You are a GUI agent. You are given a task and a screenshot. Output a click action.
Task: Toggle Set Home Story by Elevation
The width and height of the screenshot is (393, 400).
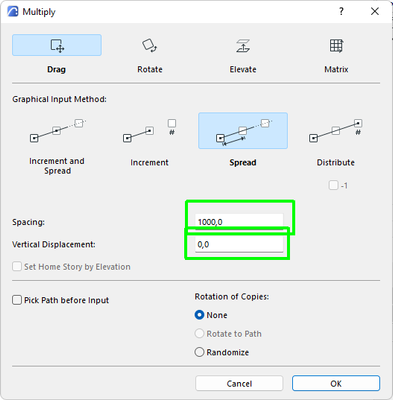click(17, 267)
